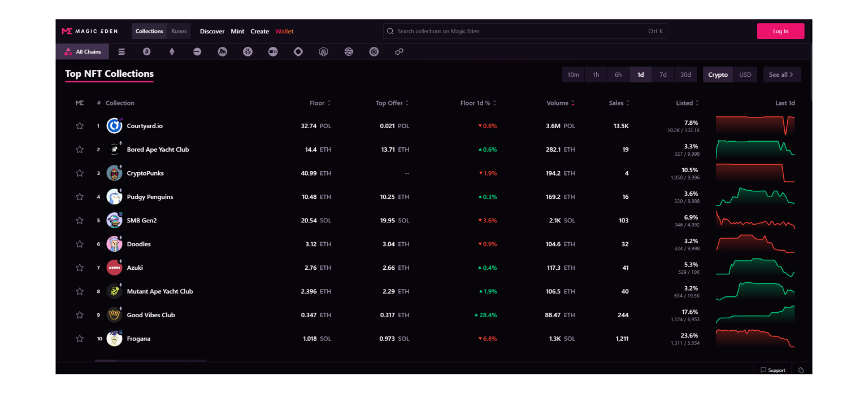The height and width of the screenshot is (394, 868).
Task: Toggle the Doodles favorite star
Action: [80, 244]
